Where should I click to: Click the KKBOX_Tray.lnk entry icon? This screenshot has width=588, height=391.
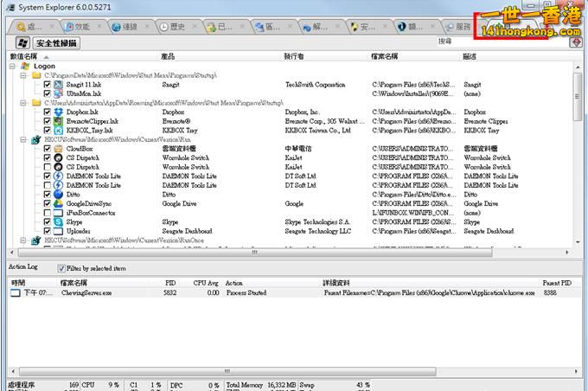point(59,131)
